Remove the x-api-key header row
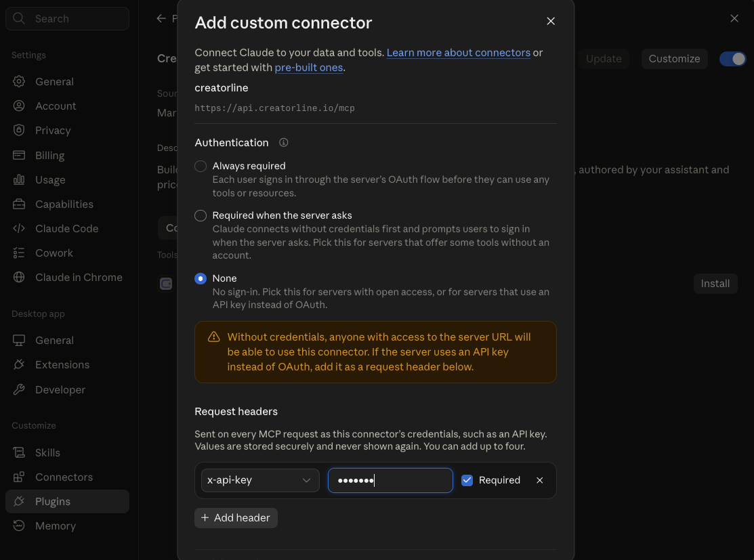 coord(539,480)
